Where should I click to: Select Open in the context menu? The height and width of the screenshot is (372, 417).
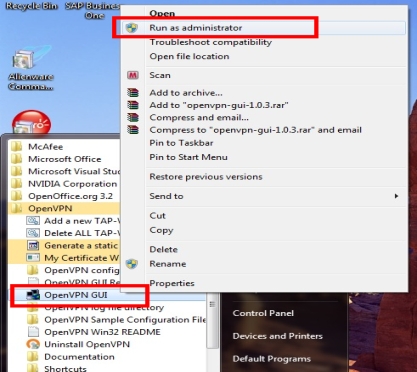(162, 13)
